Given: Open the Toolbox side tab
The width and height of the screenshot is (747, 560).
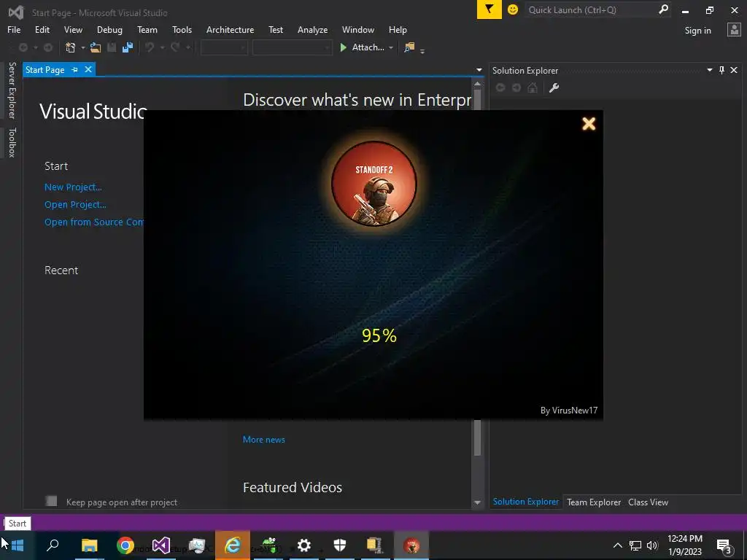Looking at the screenshot, I should click(12, 142).
